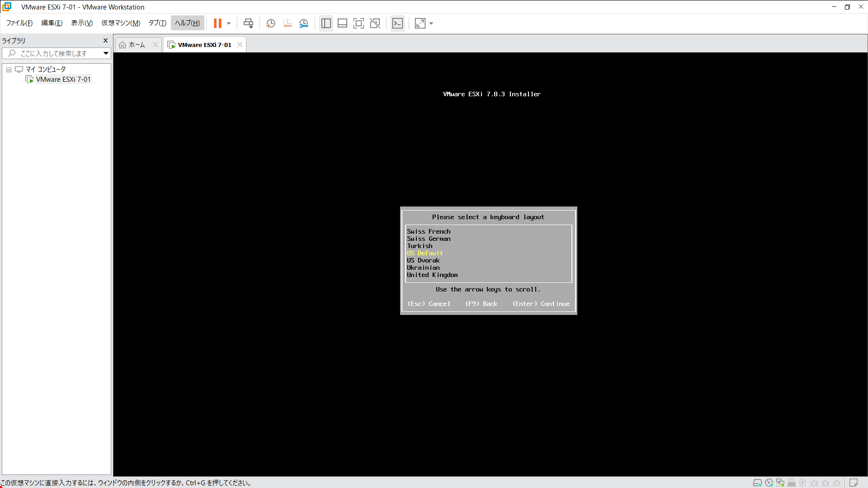The width and height of the screenshot is (868, 488).
Task: Collapse the マイ コンピュータ tree node
Action: 9,70
